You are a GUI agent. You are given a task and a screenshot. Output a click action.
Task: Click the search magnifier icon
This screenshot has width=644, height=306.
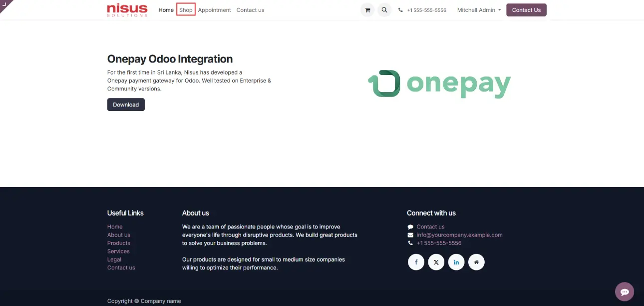(x=384, y=10)
